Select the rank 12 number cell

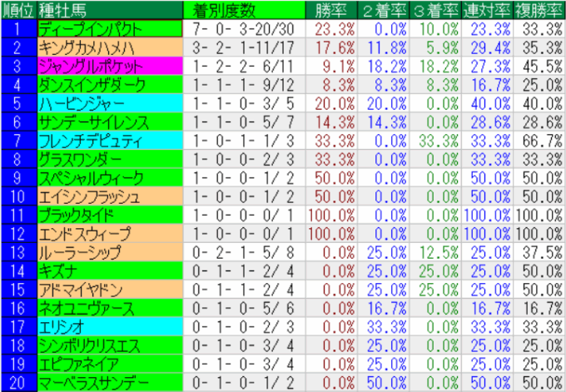(17, 233)
